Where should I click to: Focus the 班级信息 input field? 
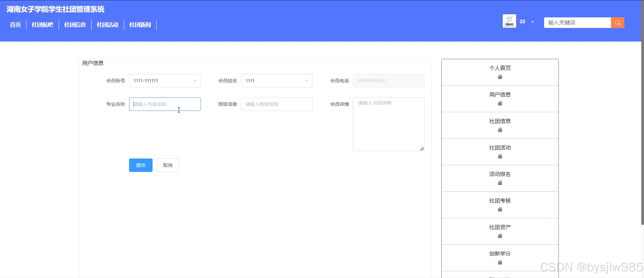[x=277, y=104]
